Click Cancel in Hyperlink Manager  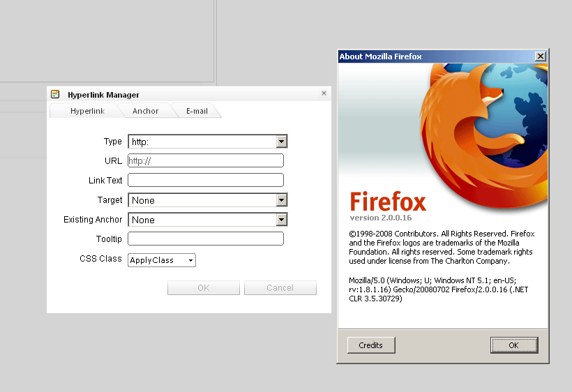[x=280, y=287]
